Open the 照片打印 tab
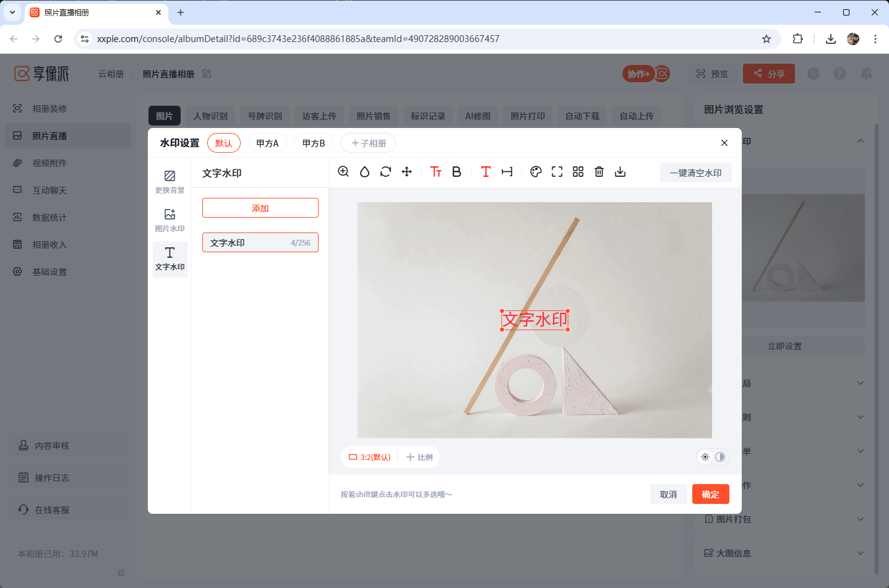This screenshot has width=889, height=588. (528, 116)
